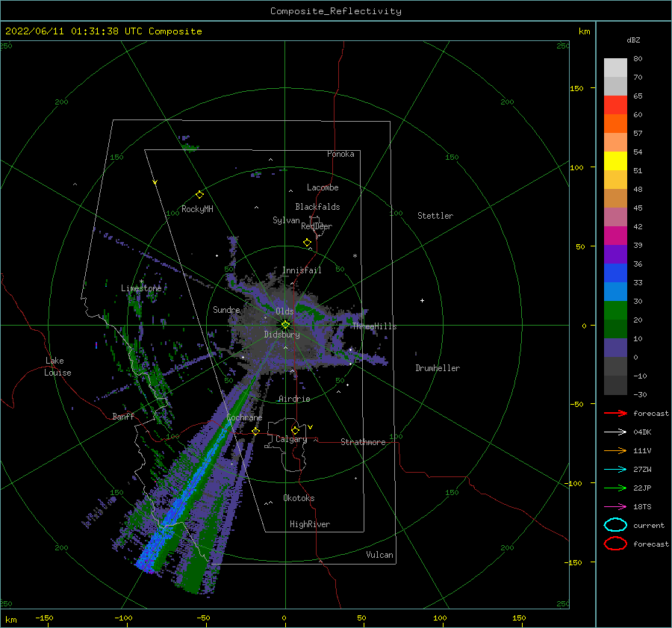Viewport: 672px width, 628px height.
Task: Click the cyan 27ZW arrow icon
Action: (x=615, y=470)
